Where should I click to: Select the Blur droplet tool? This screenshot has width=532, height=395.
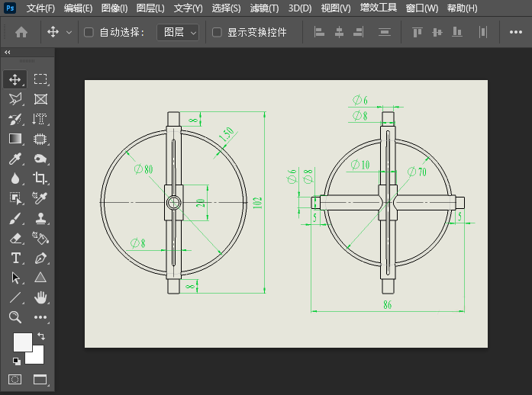pyautogui.click(x=15, y=178)
